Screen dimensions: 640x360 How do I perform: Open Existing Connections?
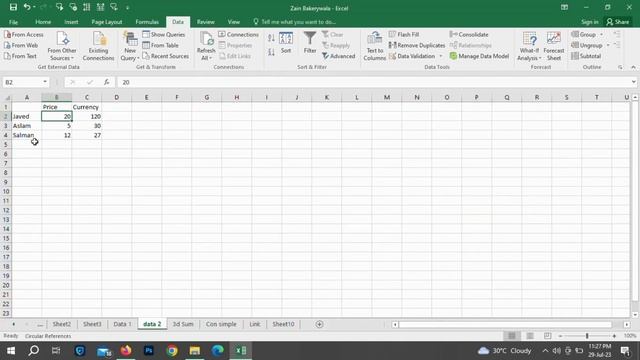pos(98,46)
